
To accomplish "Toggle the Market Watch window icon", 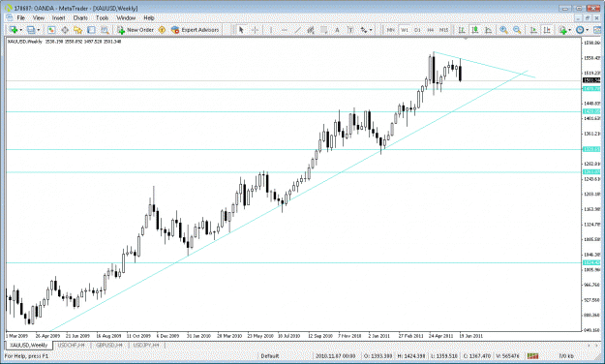I will pyautogui.click(x=51, y=30).
